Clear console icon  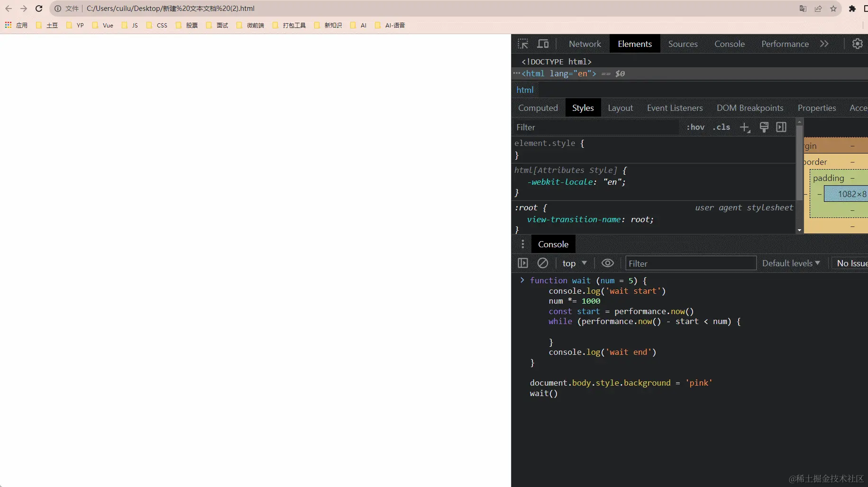[543, 263]
